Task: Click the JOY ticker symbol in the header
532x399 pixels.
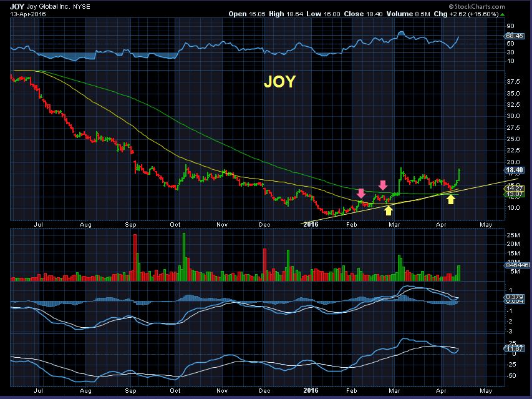Action: (x=17, y=6)
